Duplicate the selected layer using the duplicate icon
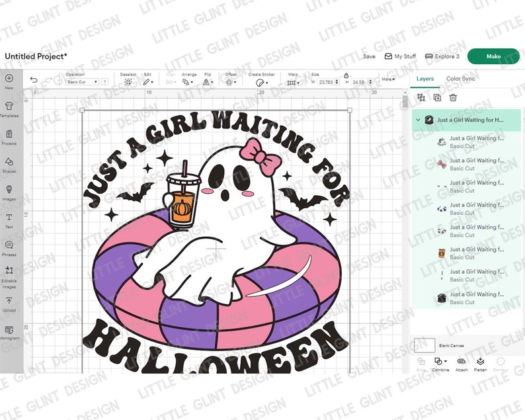Screen dimensions: 525x420 [437, 97]
